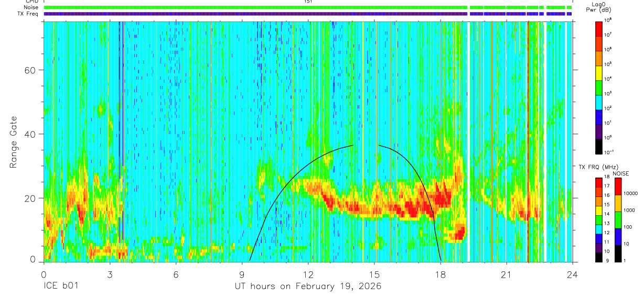The image size is (644, 297).
Task: Click the '10000' label on NOISE colorbar
Action: pyautogui.click(x=631, y=194)
